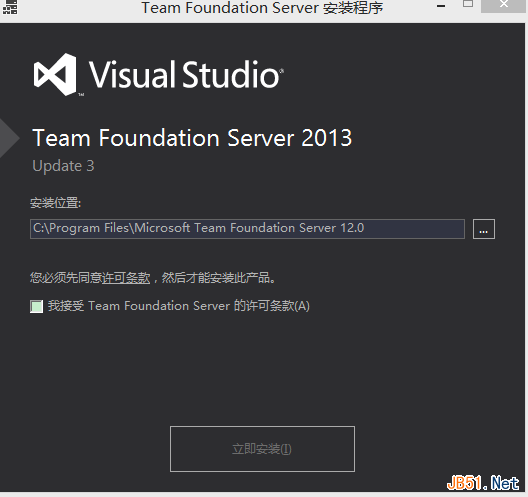Screen dimensions: 528x497
Task: Click the install location path field
Action: pos(248,229)
